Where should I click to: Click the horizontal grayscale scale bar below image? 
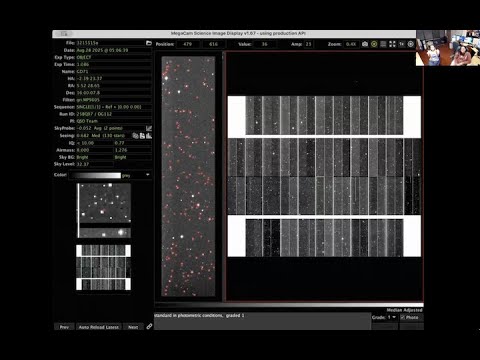[x=289, y=305]
